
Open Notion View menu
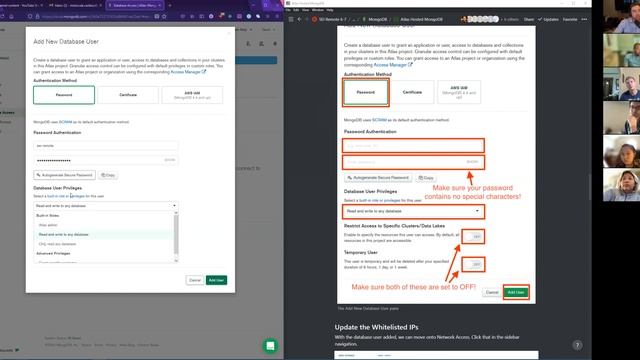(x=305, y=10)
